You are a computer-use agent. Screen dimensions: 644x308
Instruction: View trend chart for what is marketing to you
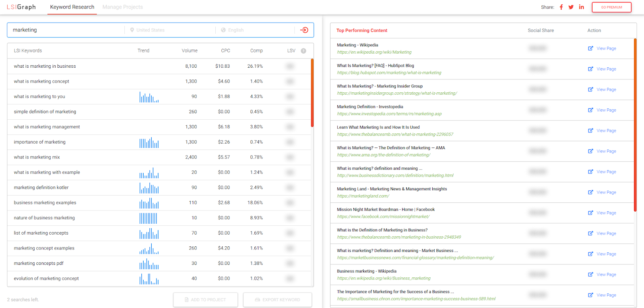149,97
